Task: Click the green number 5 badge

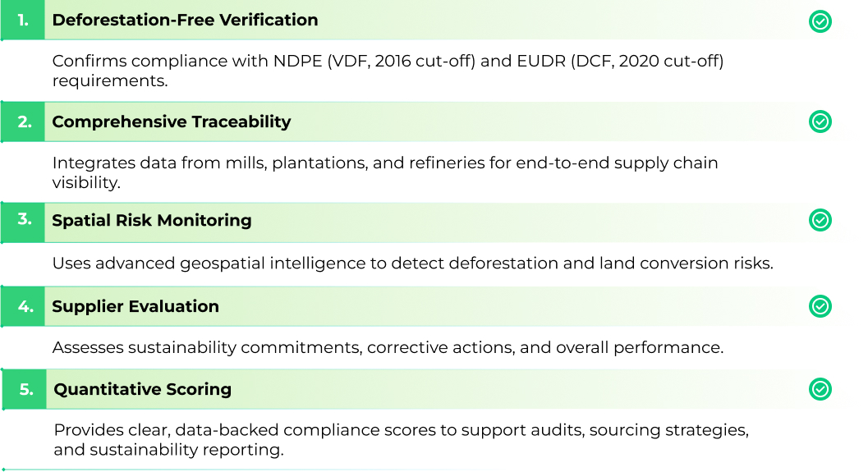Action: (x=25, y=389)
